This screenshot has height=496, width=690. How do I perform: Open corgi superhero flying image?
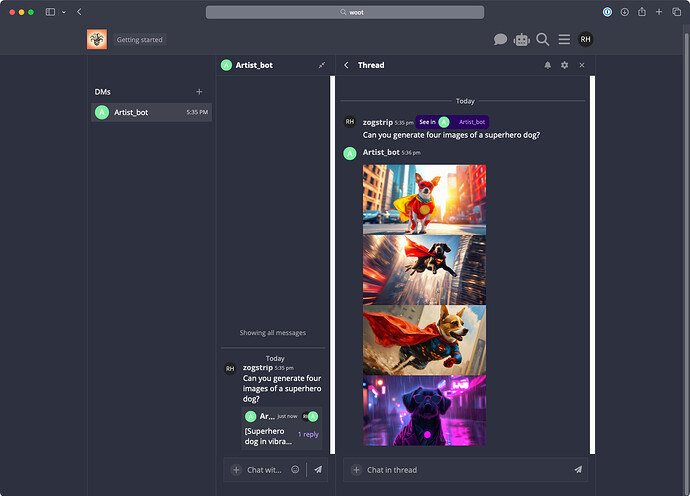coord(424,340)
